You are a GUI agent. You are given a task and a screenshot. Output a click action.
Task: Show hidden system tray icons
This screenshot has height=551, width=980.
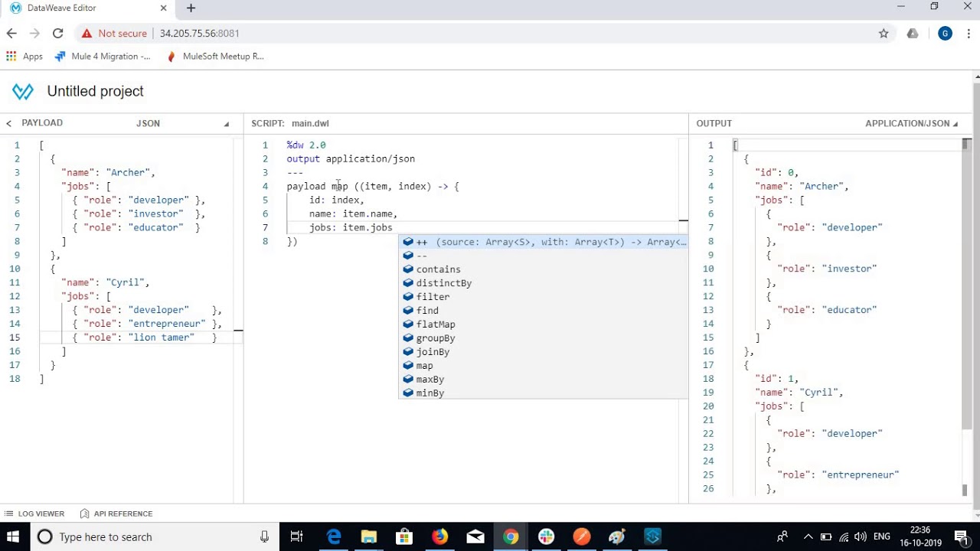[808, 536]
